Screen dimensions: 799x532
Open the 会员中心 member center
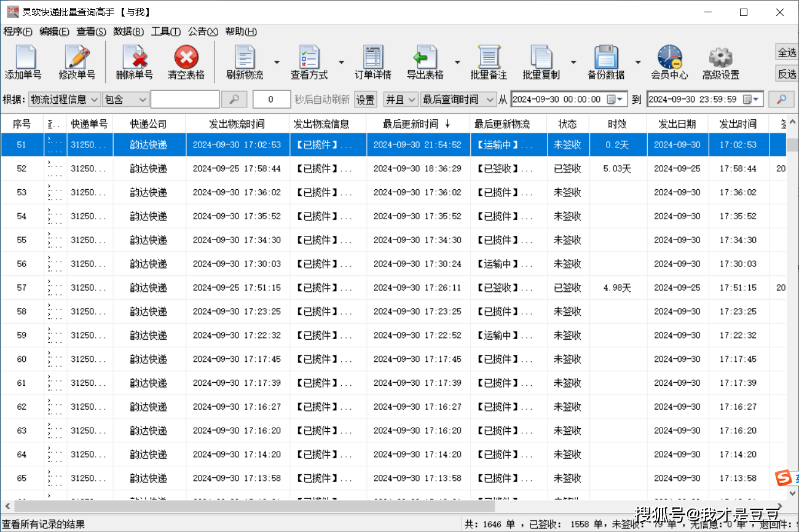pos(669,63)
